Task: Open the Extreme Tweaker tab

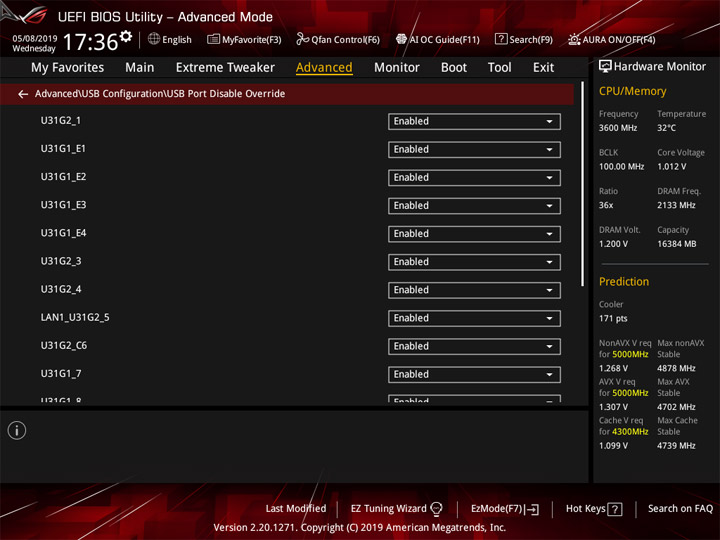Action: click(x=225, y=68)
